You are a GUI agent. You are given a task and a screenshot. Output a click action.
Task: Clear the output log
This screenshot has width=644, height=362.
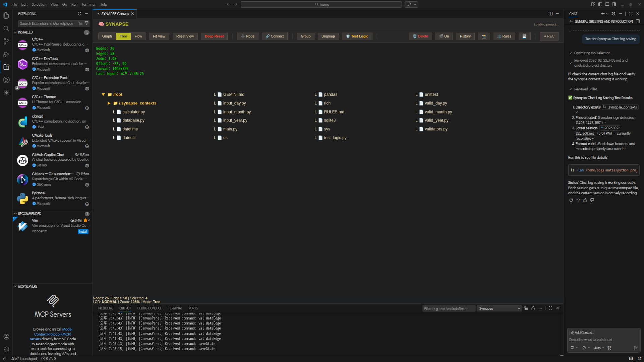click(x=526, y=308)
